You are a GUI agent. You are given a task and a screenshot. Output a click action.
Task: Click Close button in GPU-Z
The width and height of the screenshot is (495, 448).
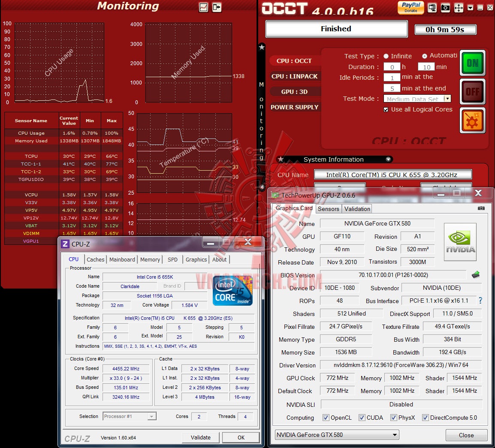[x=466, y=435]
